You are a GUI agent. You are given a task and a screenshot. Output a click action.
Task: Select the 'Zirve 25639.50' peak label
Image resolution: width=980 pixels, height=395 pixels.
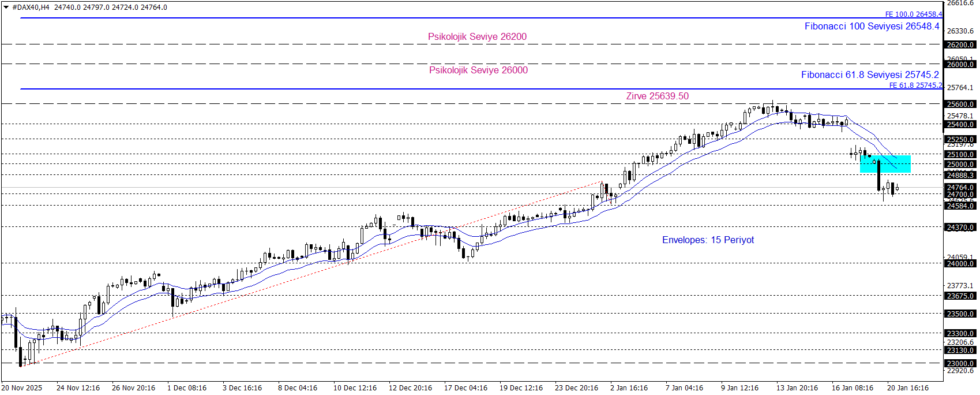click(657, 96)
